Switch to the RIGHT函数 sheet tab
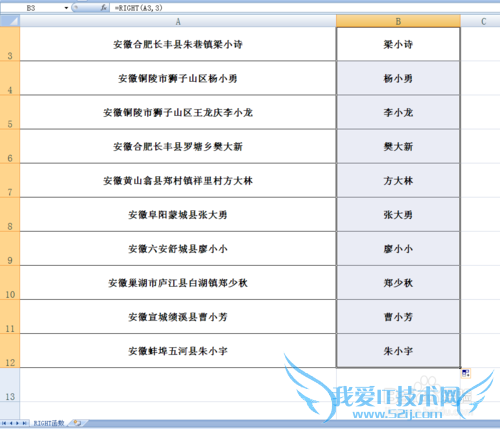 click(x=49, y=423)
